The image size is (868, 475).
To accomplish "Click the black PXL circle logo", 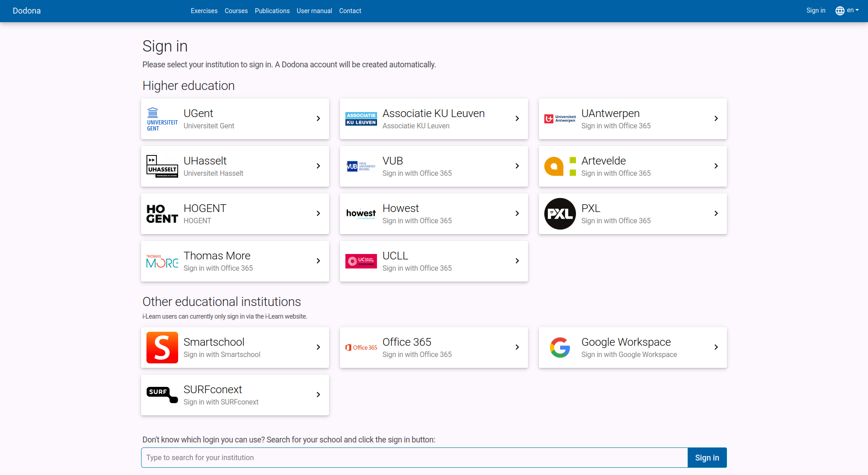I will coord(560,214).
